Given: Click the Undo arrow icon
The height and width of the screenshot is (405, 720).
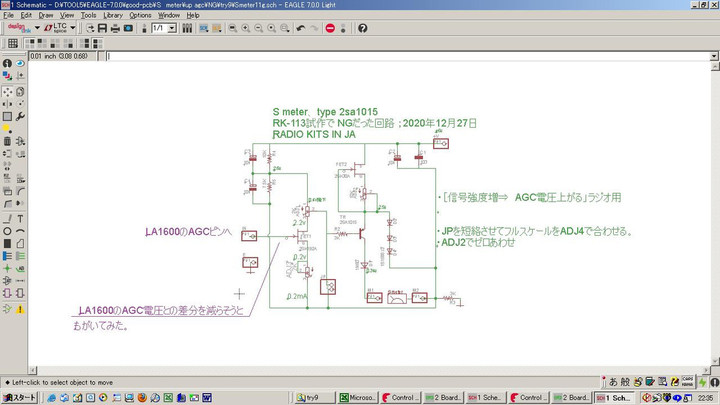Looking at the screenshot, I should pyautogui.click(x=300, y=28).
